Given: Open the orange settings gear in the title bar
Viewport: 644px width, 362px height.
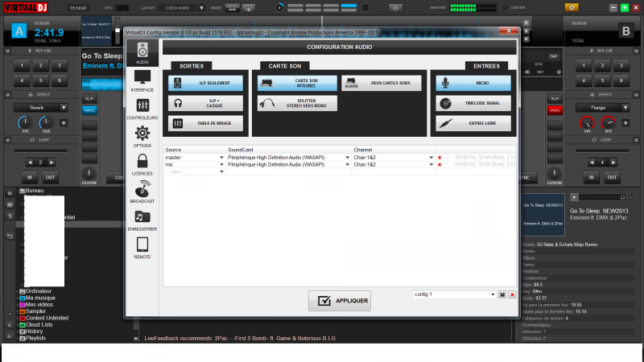Looking at the screenshot, I should (x=572, y=7).
